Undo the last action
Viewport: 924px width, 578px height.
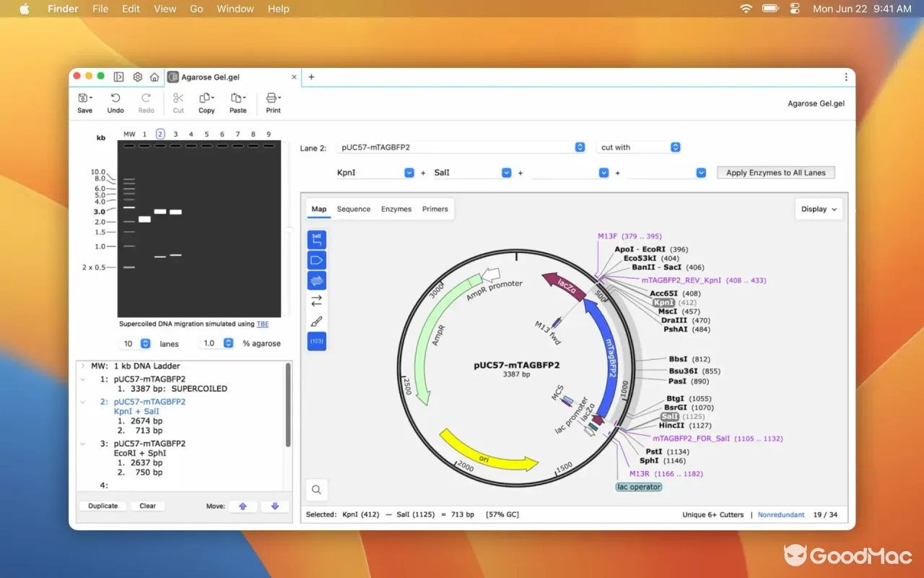click(x=115, y=103)
